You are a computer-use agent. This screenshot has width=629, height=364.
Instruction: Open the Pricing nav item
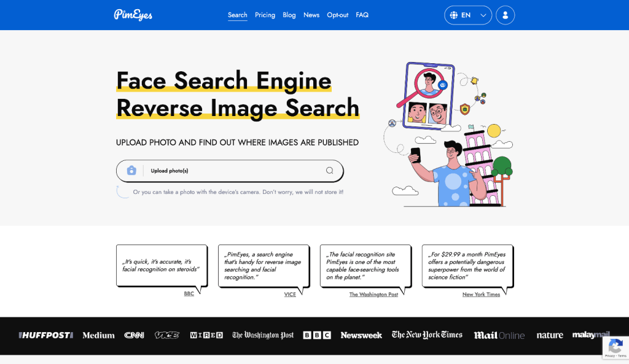265,15
